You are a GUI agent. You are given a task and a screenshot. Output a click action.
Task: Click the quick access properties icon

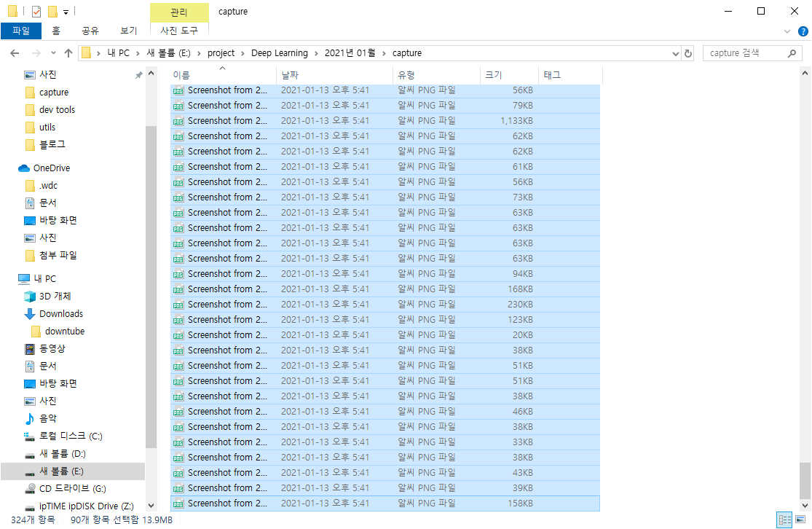pos(36,12)
